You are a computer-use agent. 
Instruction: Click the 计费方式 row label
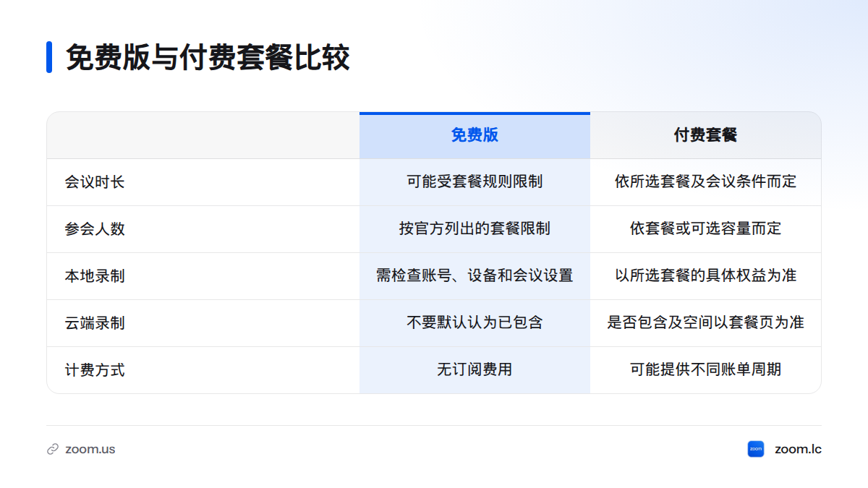(95, 370)
